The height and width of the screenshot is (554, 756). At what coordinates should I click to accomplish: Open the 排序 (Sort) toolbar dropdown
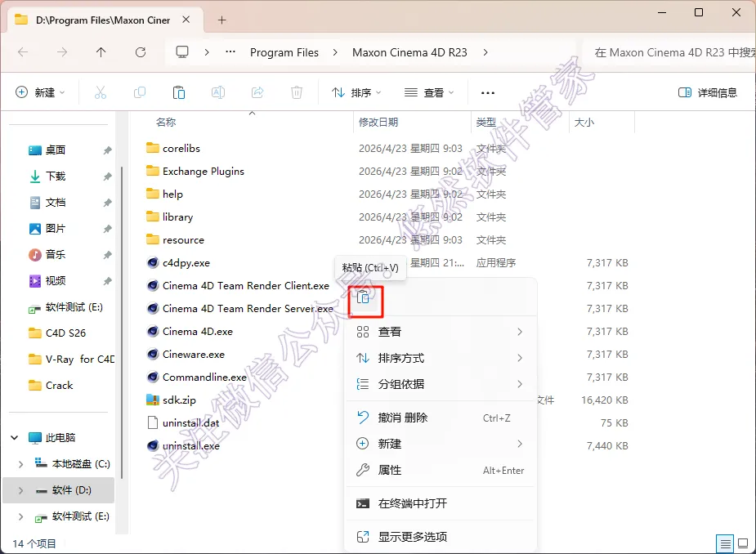coord(357,92)
